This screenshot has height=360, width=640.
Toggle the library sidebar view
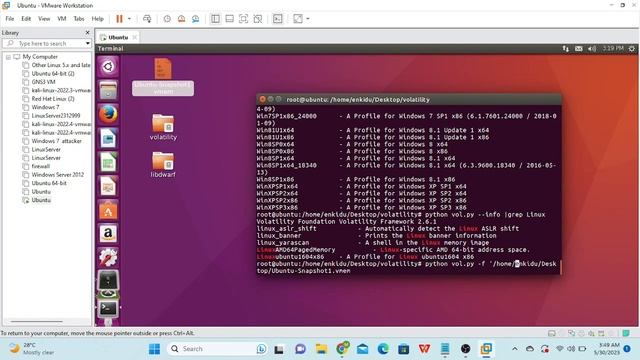215,19
